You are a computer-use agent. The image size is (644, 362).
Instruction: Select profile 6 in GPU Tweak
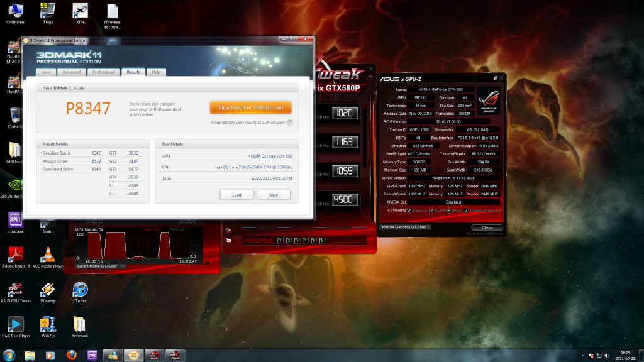pyautogui.click(x=323, y=241)
